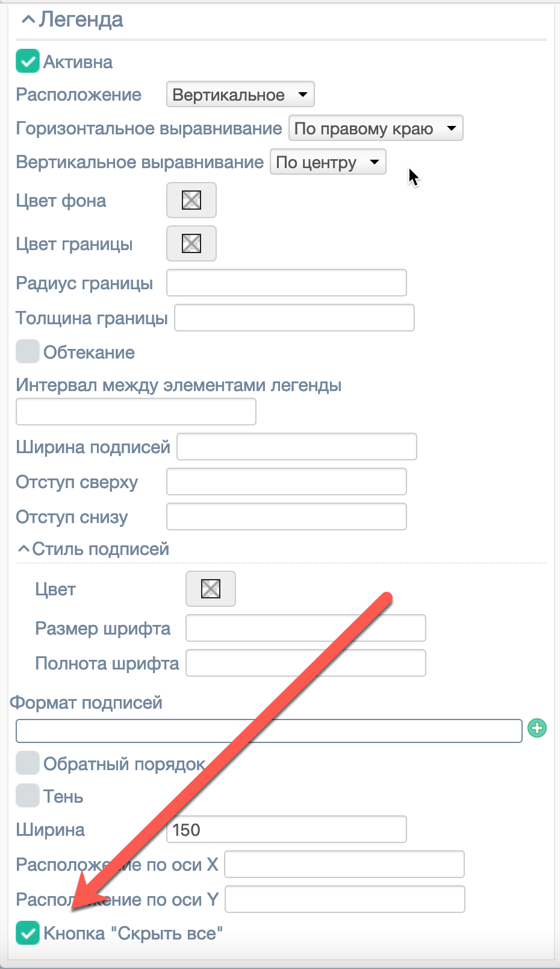Uncheck the Активна checkbox
This screenshot has height=969, width=560.
tap(28, 61)
